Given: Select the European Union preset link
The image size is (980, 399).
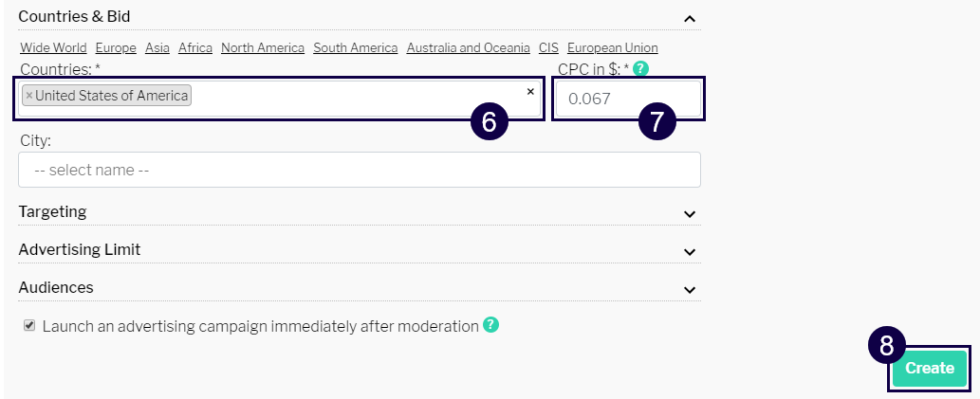Looking at the screenshot, I should click(x=613, y=47).
